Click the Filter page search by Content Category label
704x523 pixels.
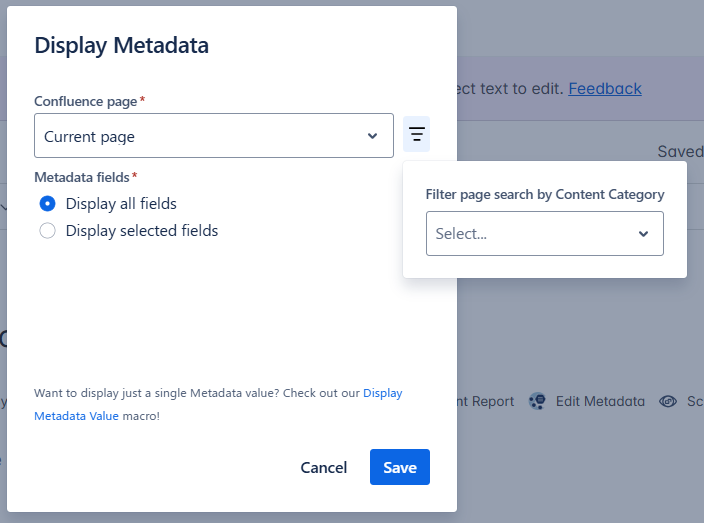click(544, 195)
